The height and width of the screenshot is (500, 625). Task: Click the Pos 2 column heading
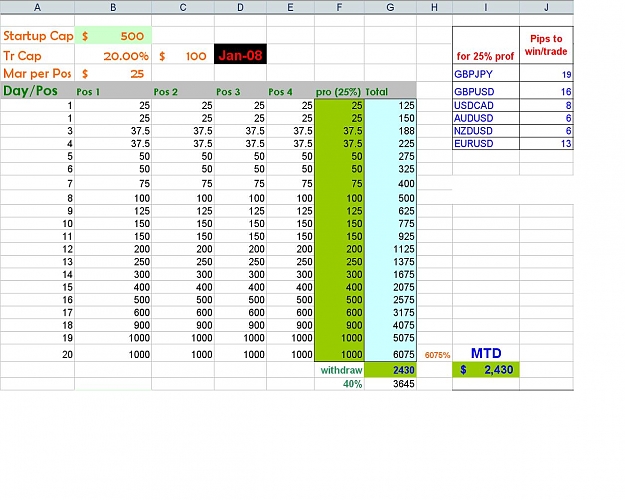click(x=183, y=91)
